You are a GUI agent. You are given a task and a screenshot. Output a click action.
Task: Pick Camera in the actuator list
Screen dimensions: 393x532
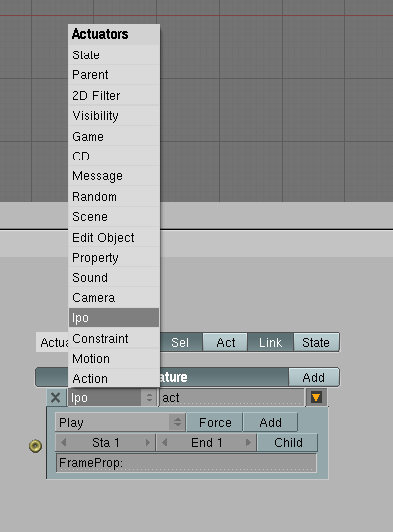pos(114,297)
